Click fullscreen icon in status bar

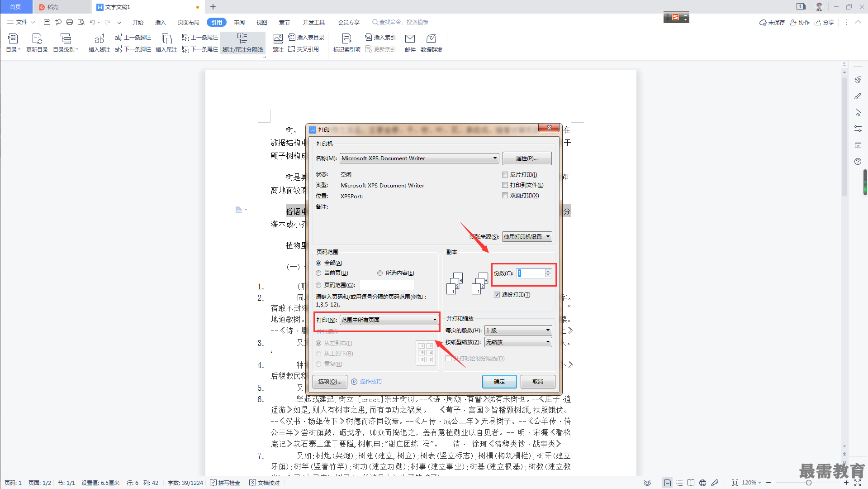pyautogui.click(x=858, y=483)
